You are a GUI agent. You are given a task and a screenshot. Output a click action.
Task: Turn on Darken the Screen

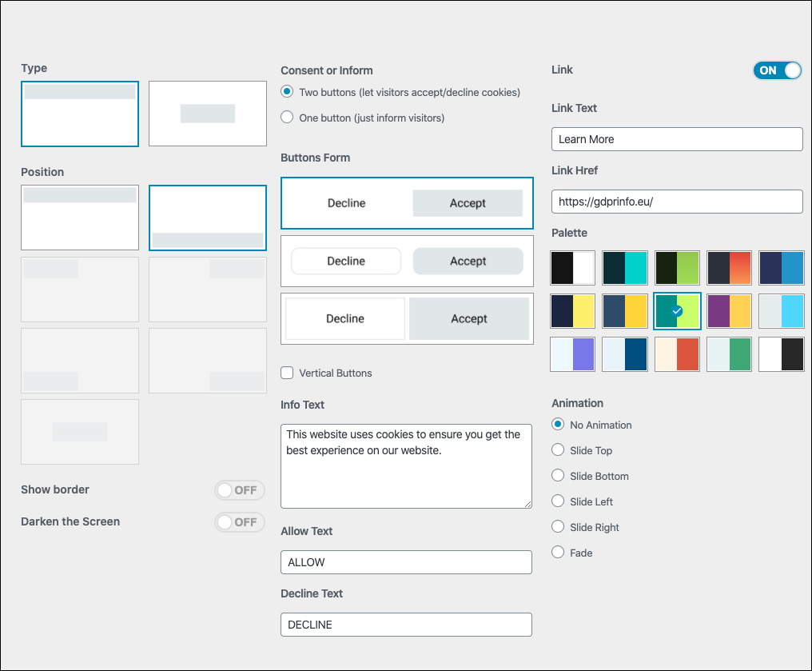point(239,522)
